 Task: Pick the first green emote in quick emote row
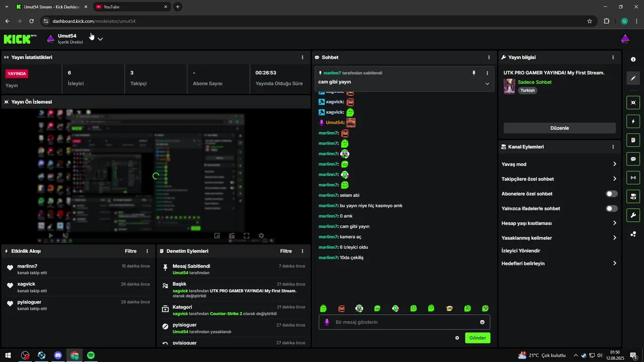point(324,308)
